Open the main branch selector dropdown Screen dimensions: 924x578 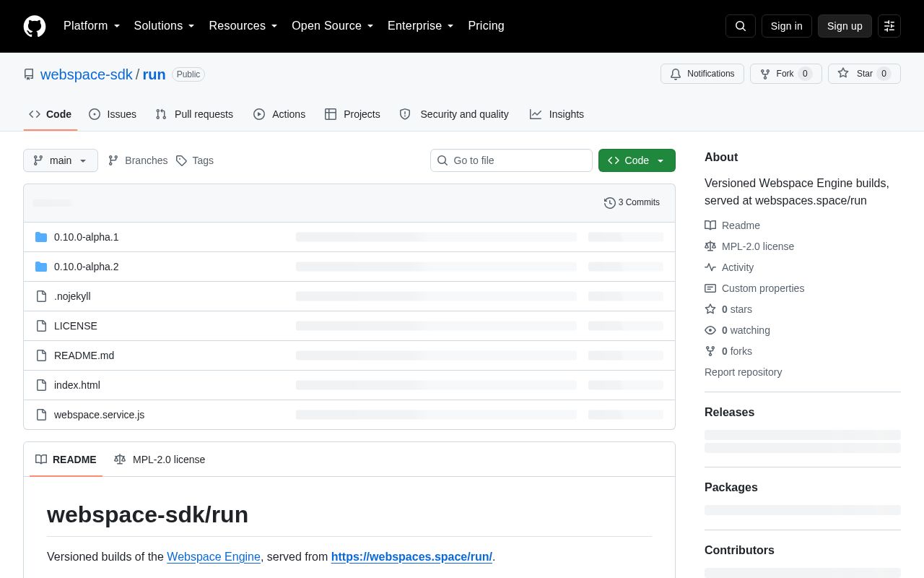click(61, 160)
